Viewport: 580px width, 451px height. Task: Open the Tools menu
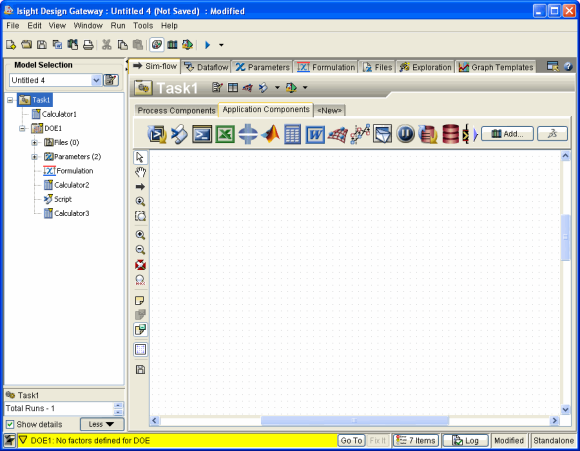[x=143, y=26]
